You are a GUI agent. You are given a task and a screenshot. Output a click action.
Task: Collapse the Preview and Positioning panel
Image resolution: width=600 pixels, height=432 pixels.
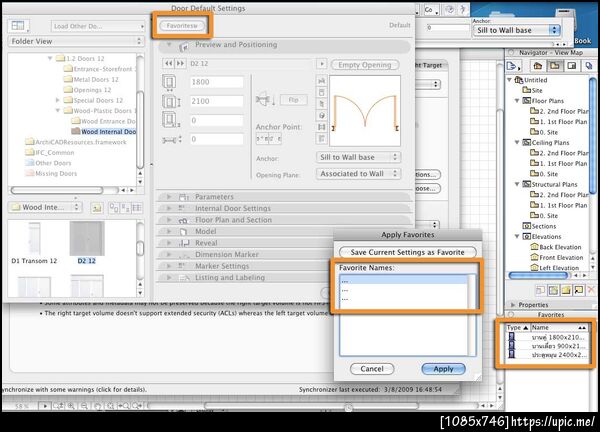click(169, 45)
